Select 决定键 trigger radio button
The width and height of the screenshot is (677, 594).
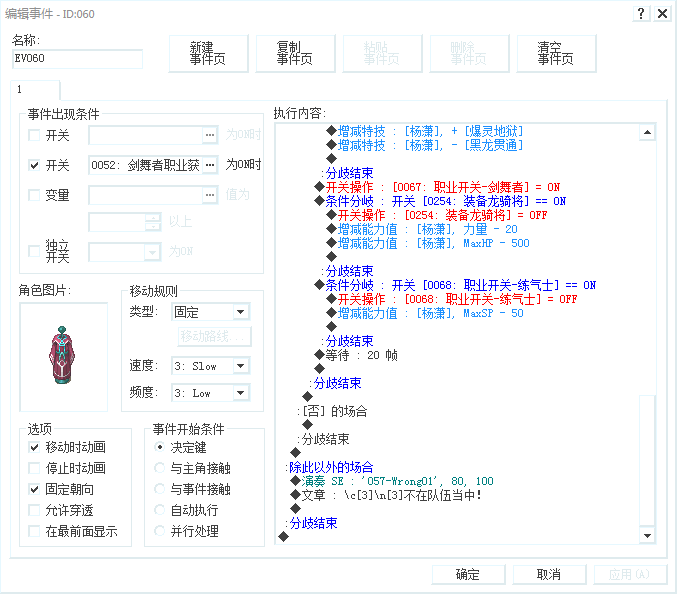[x=160, y=447]
